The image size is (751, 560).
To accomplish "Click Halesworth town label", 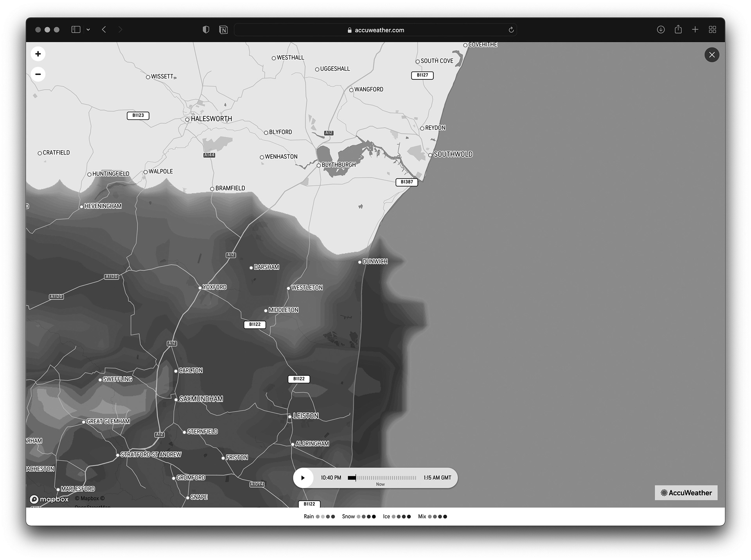I will [211, 119].
